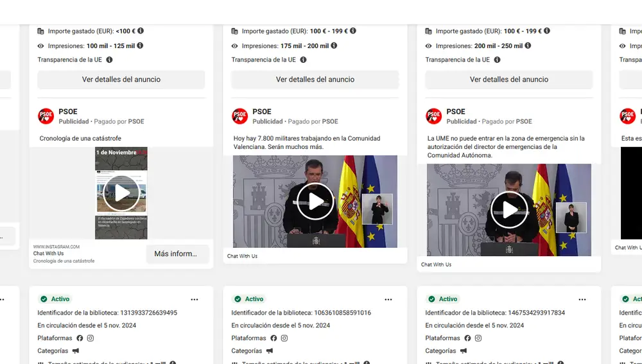Click Facebook platform icon in ad 1467534293917834
Viewport: 642px width, 364px height.
click(x=467, y=338)
